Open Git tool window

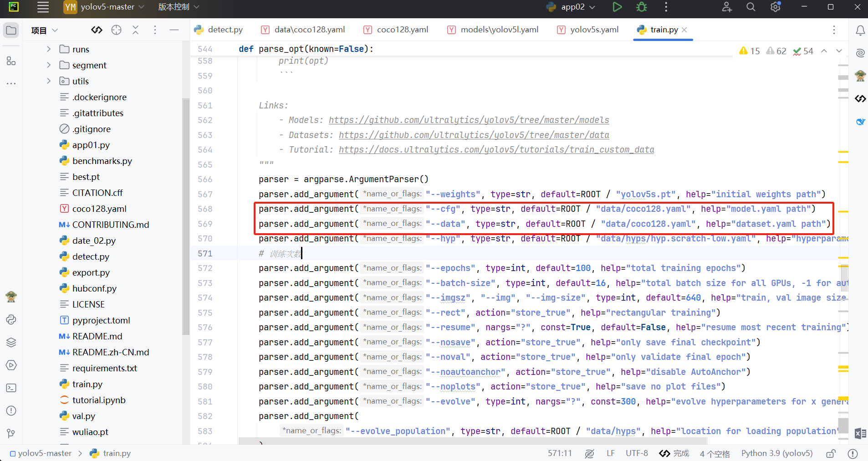11,433
